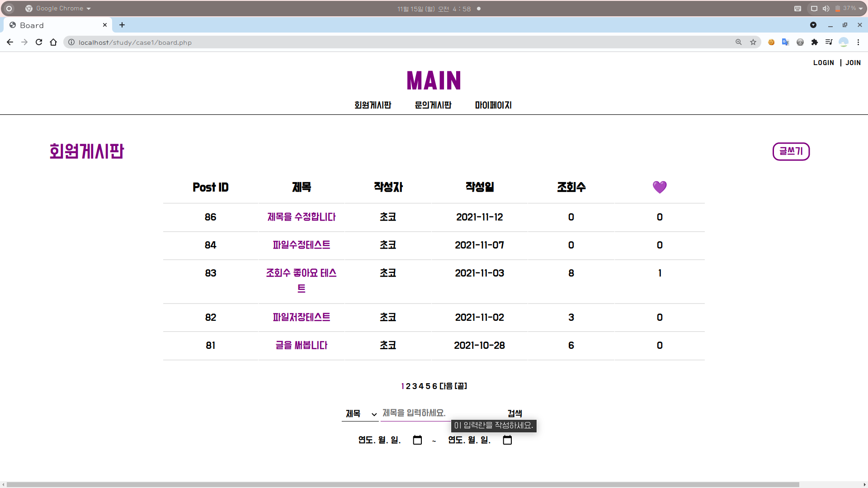Open end date calendar picker icon
Screen dimensions: 868x488
507,440
